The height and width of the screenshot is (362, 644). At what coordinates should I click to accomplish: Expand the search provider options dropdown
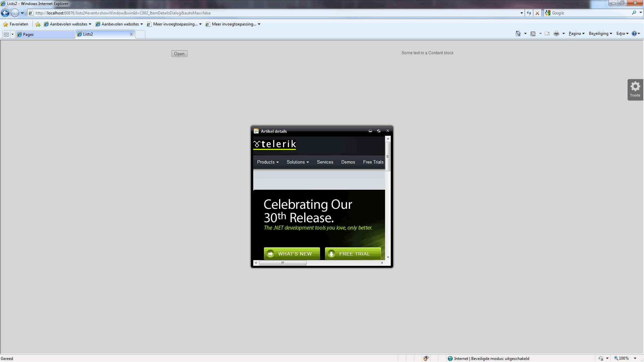(x=641, y=13)
